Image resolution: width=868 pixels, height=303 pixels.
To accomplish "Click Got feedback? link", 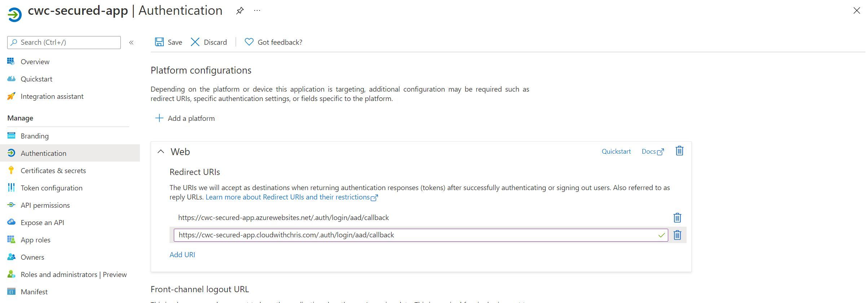I will click(280, 42).
